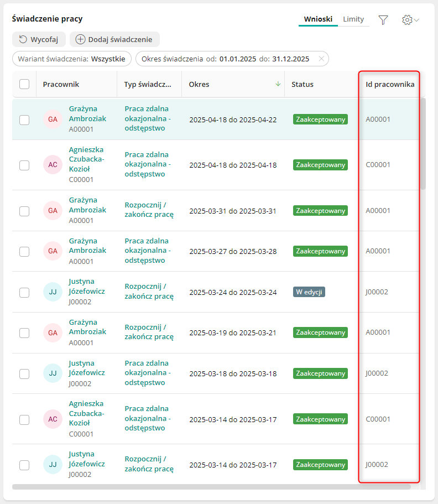Open the filter funnel icon
The height and width of the screenshot is (504, 438).
pyautogui.click(x=383, y=20)
